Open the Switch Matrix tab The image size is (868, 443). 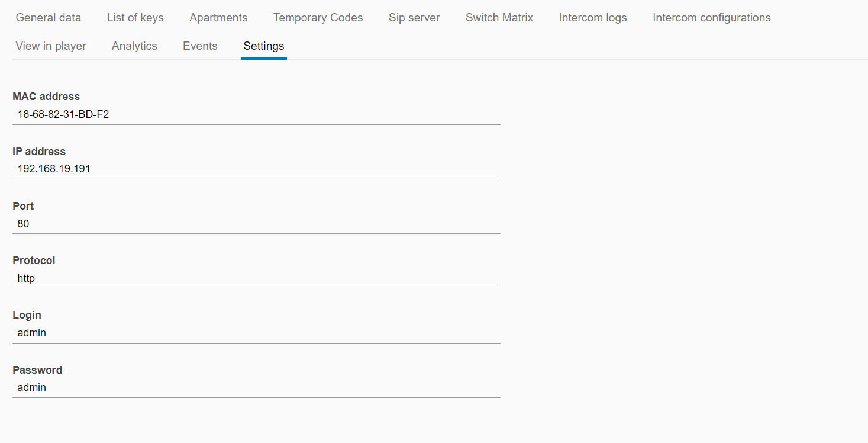tap(499, 18)
